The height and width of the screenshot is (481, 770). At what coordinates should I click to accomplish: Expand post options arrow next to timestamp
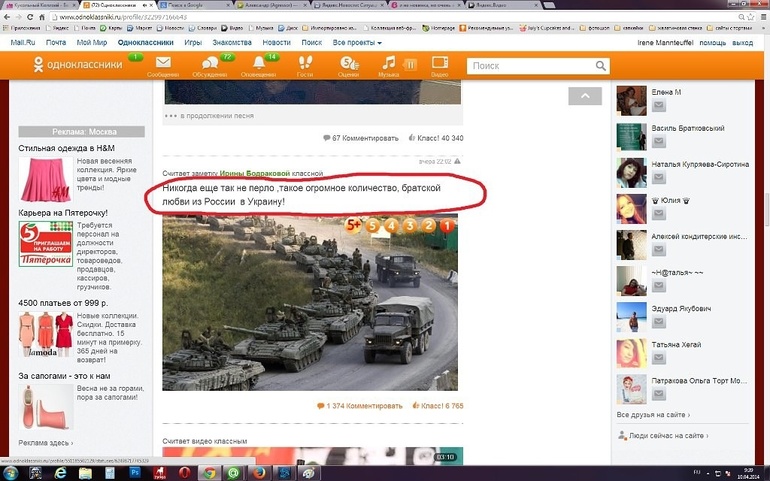point(458,160)
